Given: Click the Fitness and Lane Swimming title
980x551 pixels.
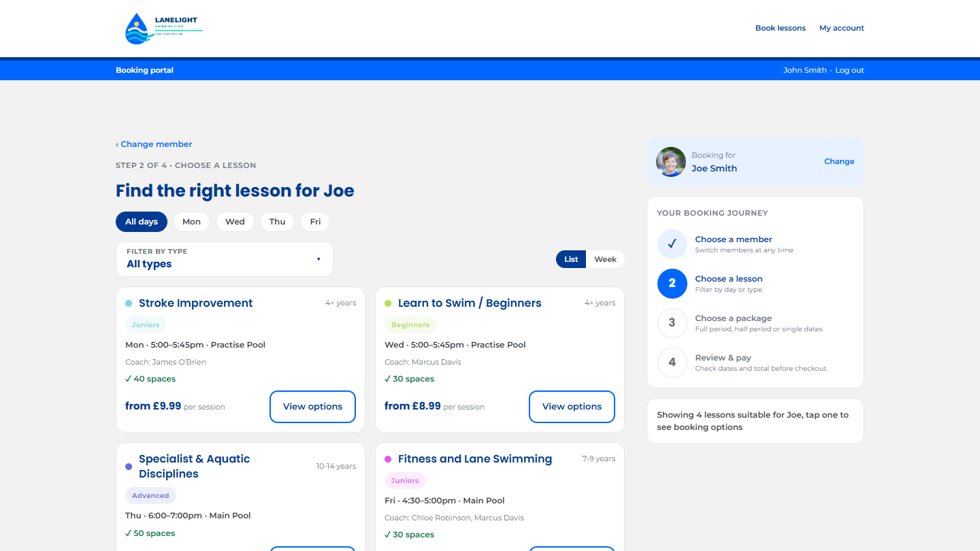Looking at the screenshot, I should click(x=475, y=459).
